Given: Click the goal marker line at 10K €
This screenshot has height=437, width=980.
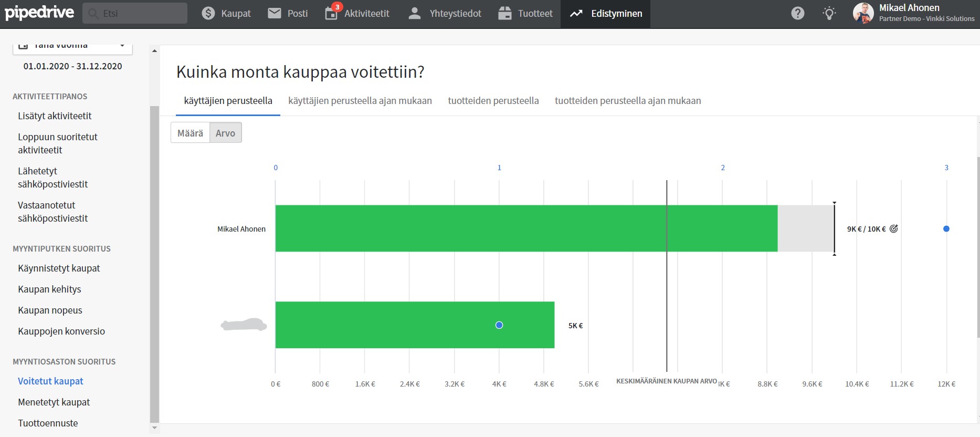Looking at the screenshot, I should pos(834,228).
